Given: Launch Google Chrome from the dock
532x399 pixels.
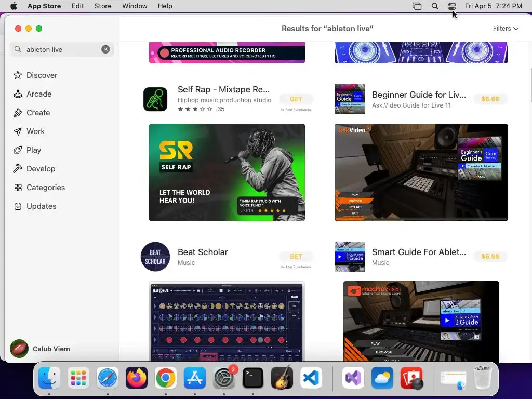Looking at the screenshot, I should 166,378.
